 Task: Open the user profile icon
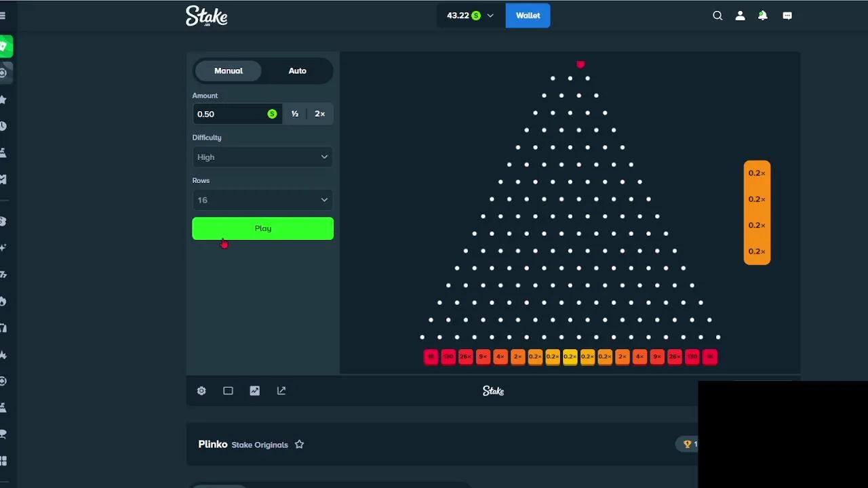740,16
